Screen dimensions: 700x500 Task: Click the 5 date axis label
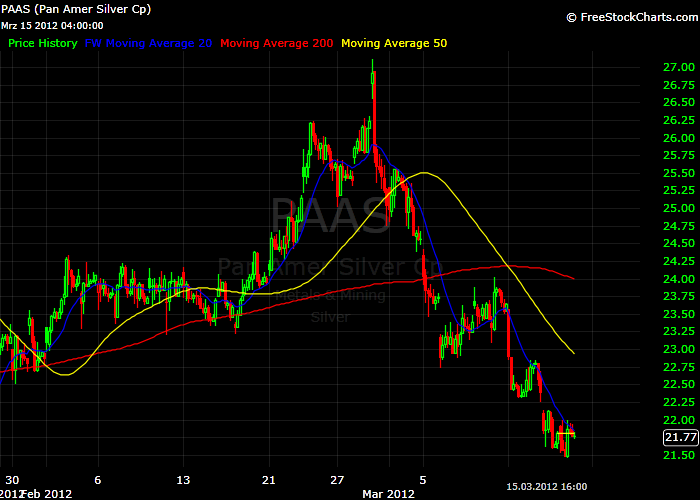tap(423, 480)
